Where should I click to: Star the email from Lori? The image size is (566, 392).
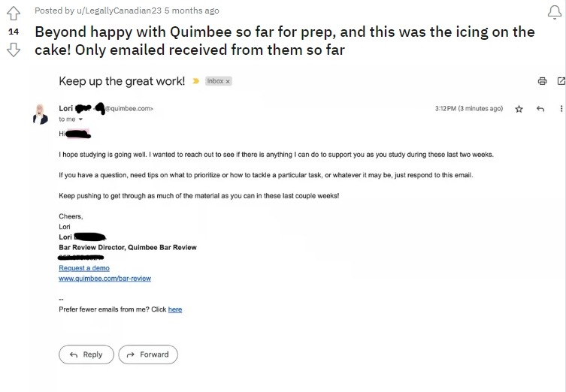tap(519, 109)
